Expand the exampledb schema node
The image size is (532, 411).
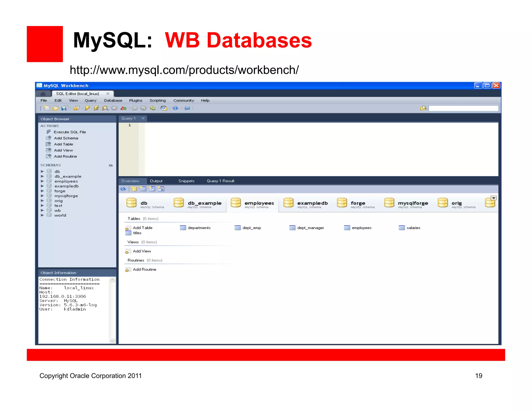[42, 186]
